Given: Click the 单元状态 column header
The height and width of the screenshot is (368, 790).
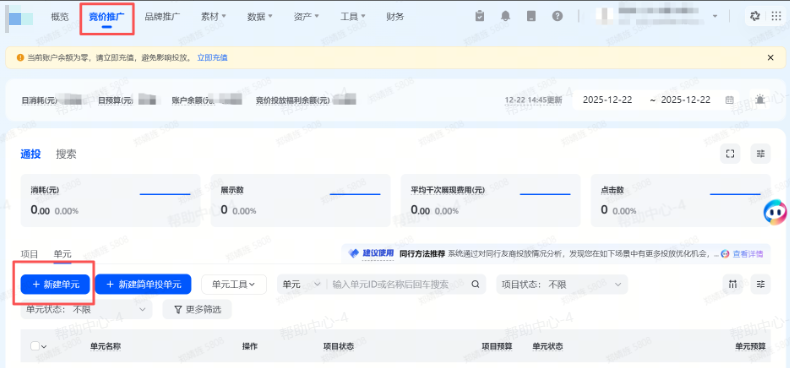Looking at the screenshot, I should click(x=548, y=346).
